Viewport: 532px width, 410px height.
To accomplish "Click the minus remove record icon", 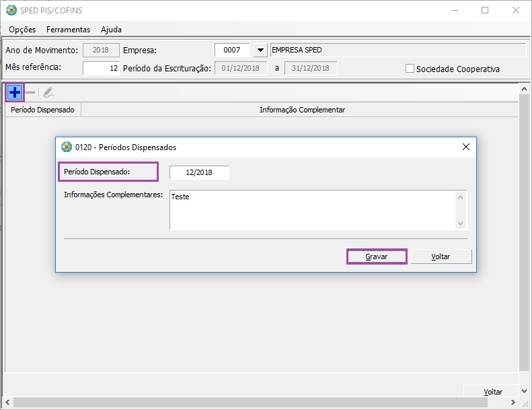I will [x=30, y=92].
